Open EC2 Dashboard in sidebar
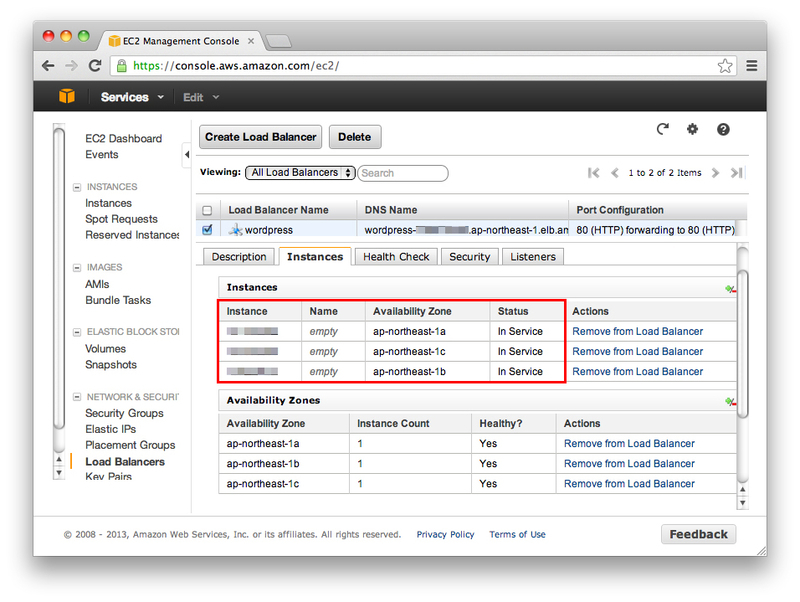The width and height of the screenshot is (800, 602). coord(123,139)
